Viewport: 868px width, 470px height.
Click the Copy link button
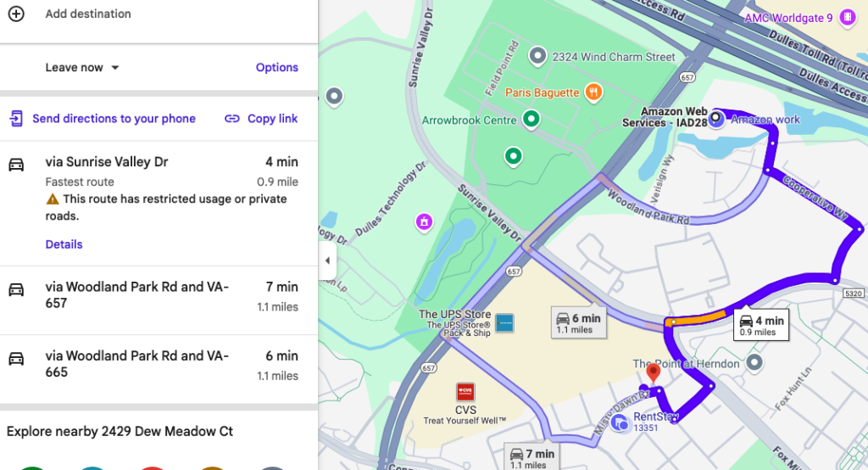point(261,119)
